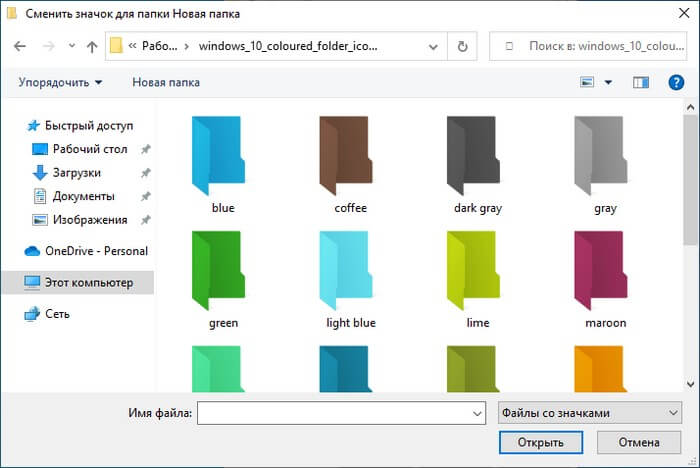The width and height of the screenshot is (700, 468).
Task: Click the pin icon next to Загрузки
Action: pos(146,173)
